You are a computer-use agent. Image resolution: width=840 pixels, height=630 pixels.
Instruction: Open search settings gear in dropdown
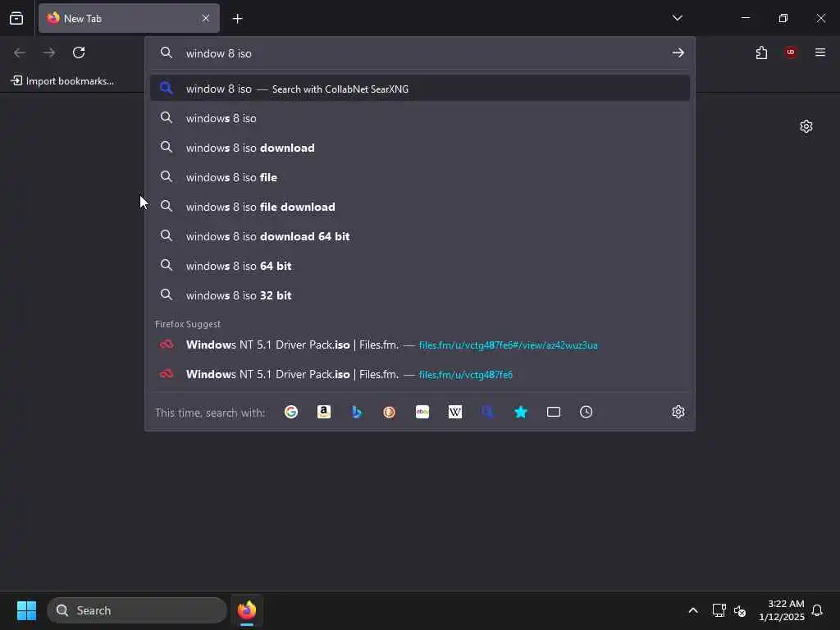tap(678, 412)
